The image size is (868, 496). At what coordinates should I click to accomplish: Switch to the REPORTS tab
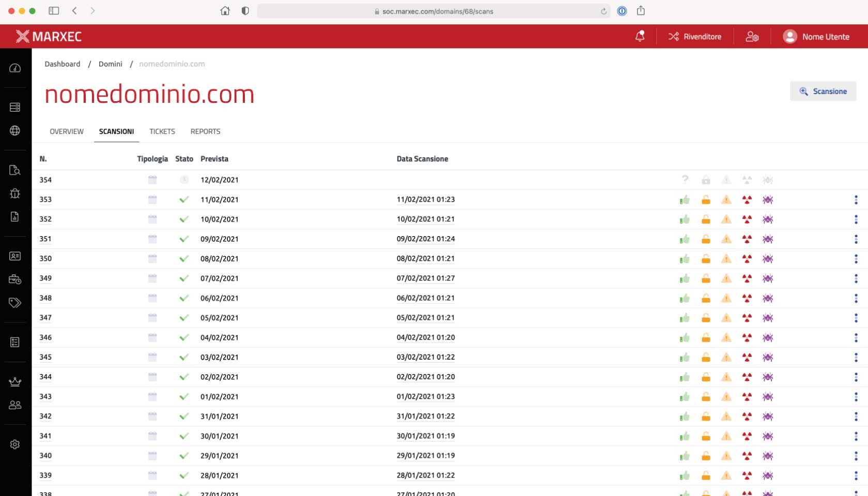tap(205, 131)
